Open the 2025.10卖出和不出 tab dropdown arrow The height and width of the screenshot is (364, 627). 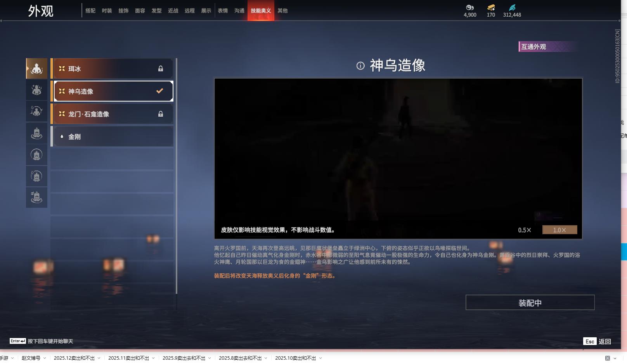320,358
